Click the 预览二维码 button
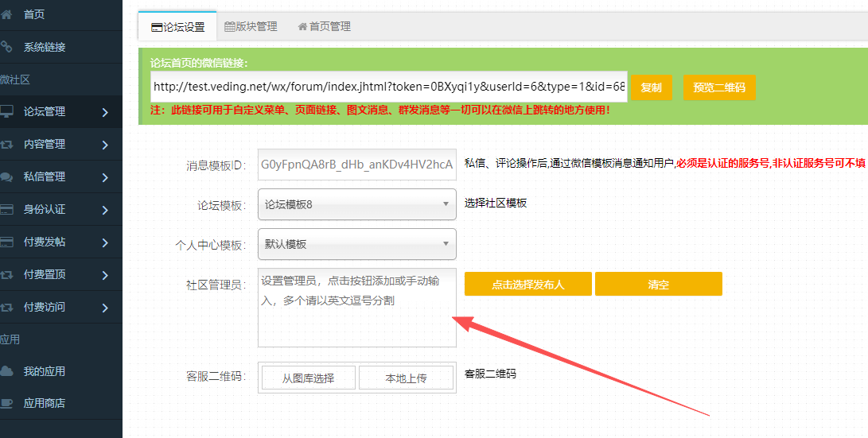The height and width of the screenshot is (438, 868). (x=719, y=87)
